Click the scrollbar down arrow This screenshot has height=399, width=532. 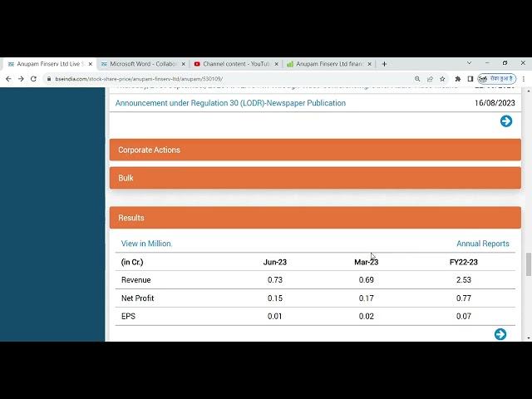[529, 338]
